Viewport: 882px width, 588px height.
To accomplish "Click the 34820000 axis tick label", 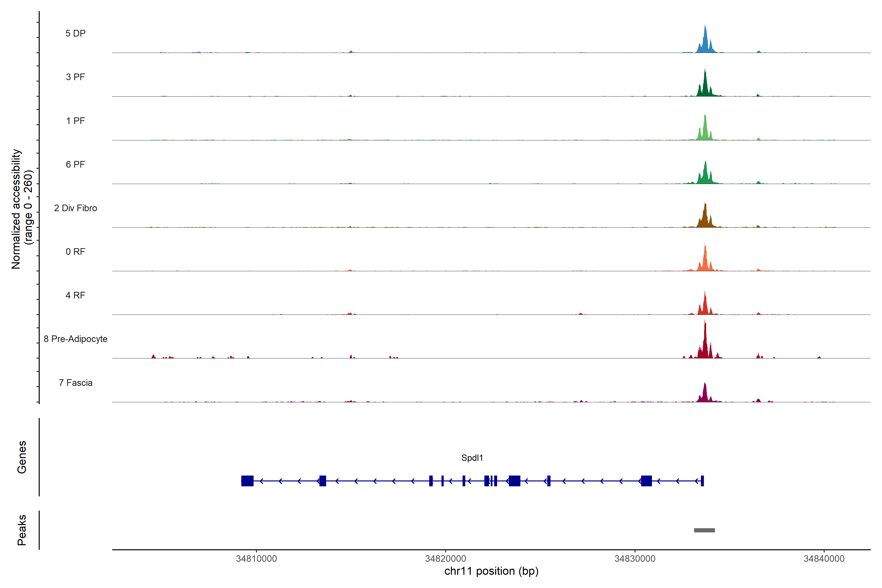I will 445,559.
